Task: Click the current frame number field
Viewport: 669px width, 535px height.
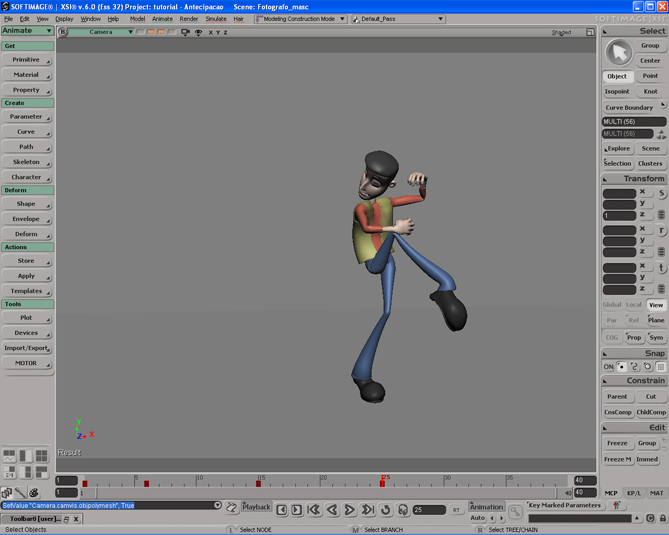Action: click(x=428, y=510)
